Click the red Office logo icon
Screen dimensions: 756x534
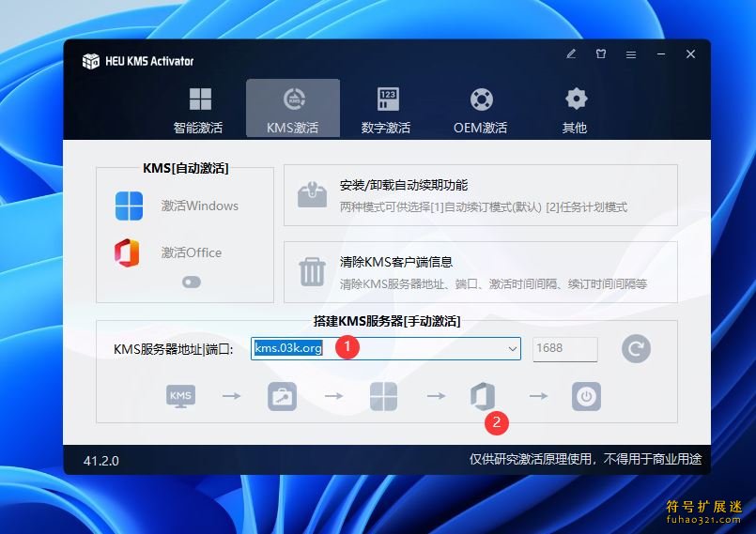(x=127, y=252)
